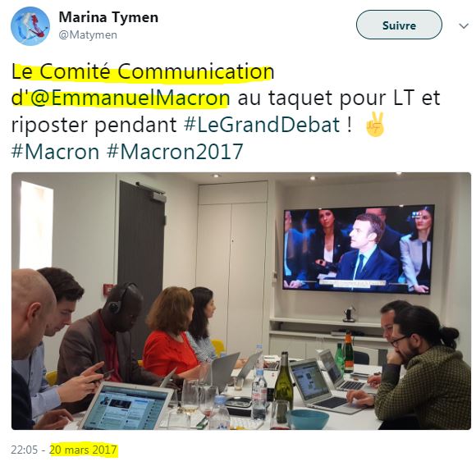Click the foreground laptop in the photo

[x=126, y=405]
